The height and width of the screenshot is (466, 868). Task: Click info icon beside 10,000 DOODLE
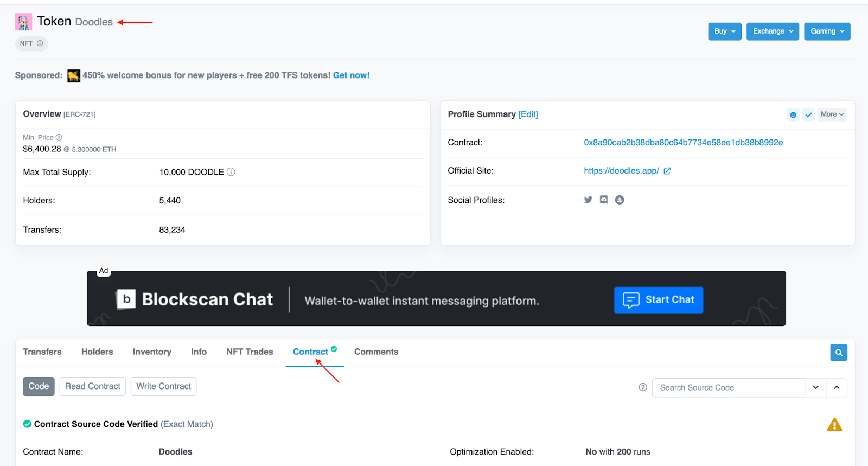click(231, 172)
